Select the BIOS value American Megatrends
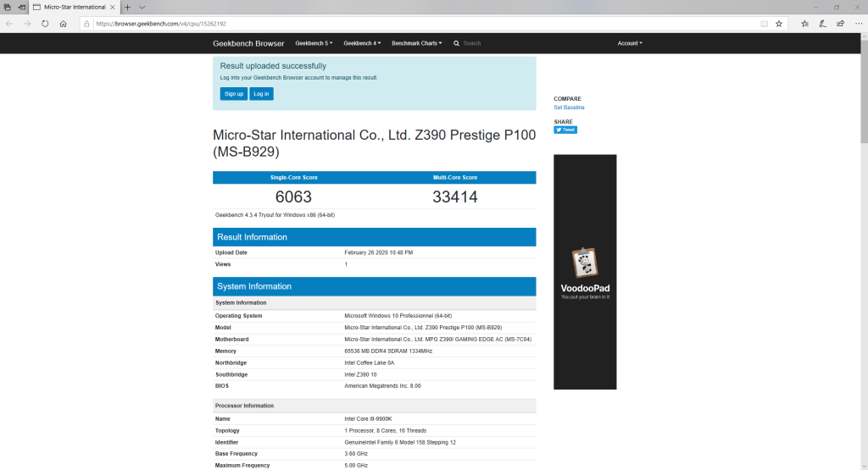The width and height of the screenshot is (868, 470). tap(382, 386)
